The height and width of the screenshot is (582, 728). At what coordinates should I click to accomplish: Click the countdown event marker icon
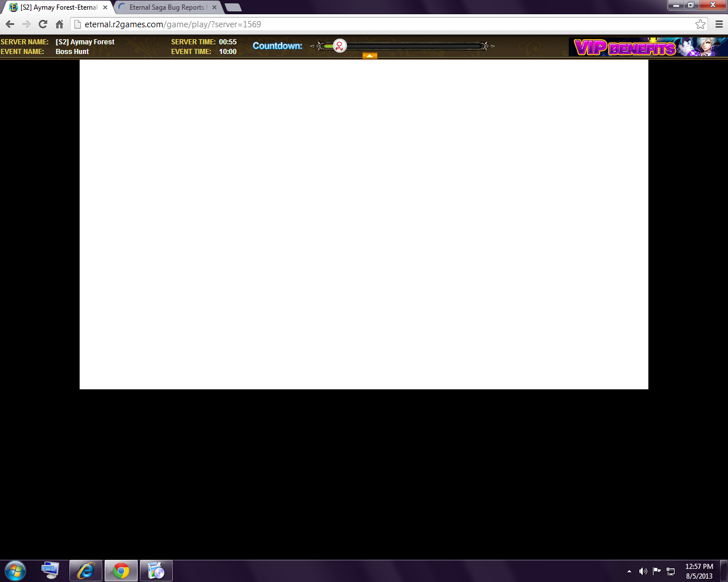tap(340, 46)
